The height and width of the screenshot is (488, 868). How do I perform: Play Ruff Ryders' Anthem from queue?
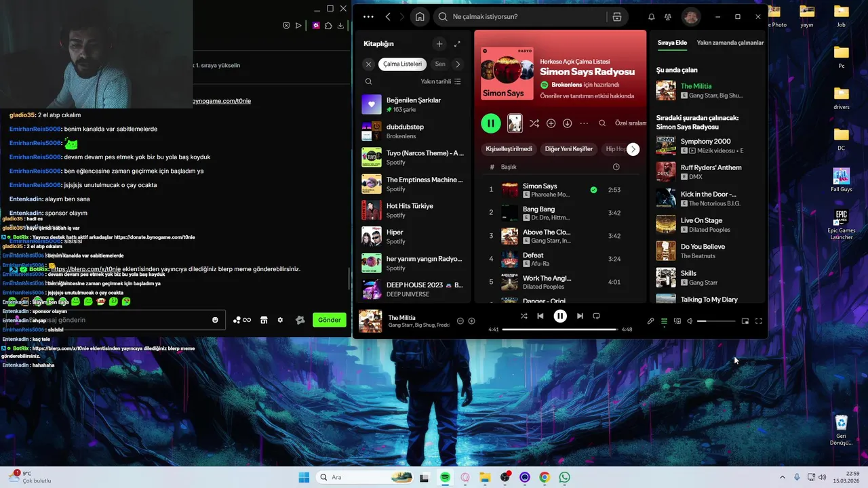(x=707, y=171)
